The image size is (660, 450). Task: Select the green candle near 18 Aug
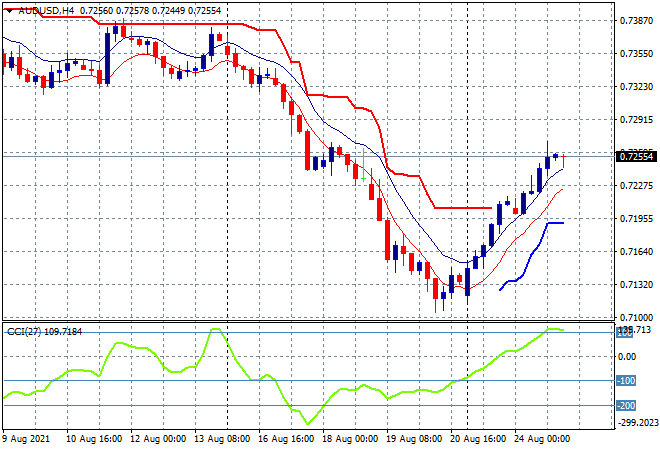pos(363,165)
